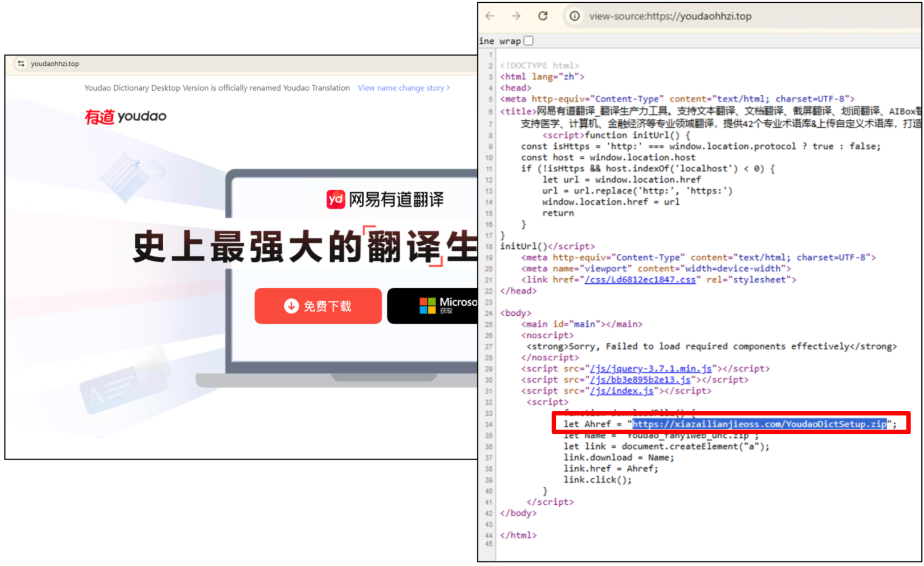Screen dimensions: 924x566
Task: Open the /js/bb3e895b2e13.js script link
Action: 640,379
